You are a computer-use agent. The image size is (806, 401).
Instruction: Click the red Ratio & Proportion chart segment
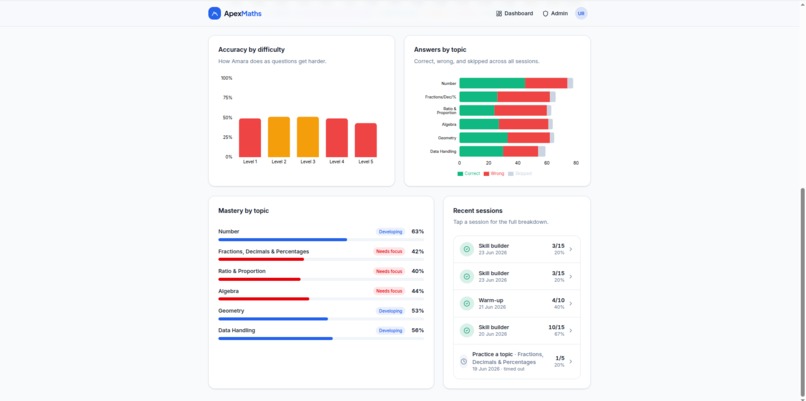[x=521, y=111]
